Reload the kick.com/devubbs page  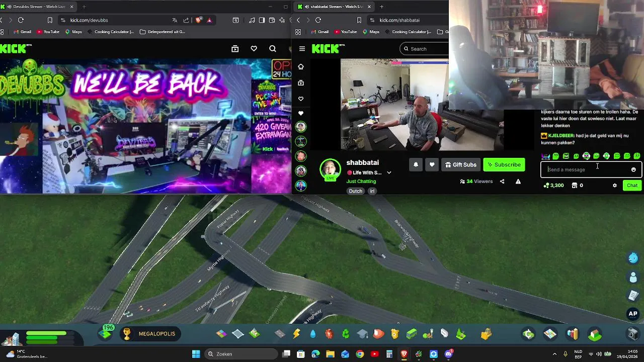(x=21, y=20)
